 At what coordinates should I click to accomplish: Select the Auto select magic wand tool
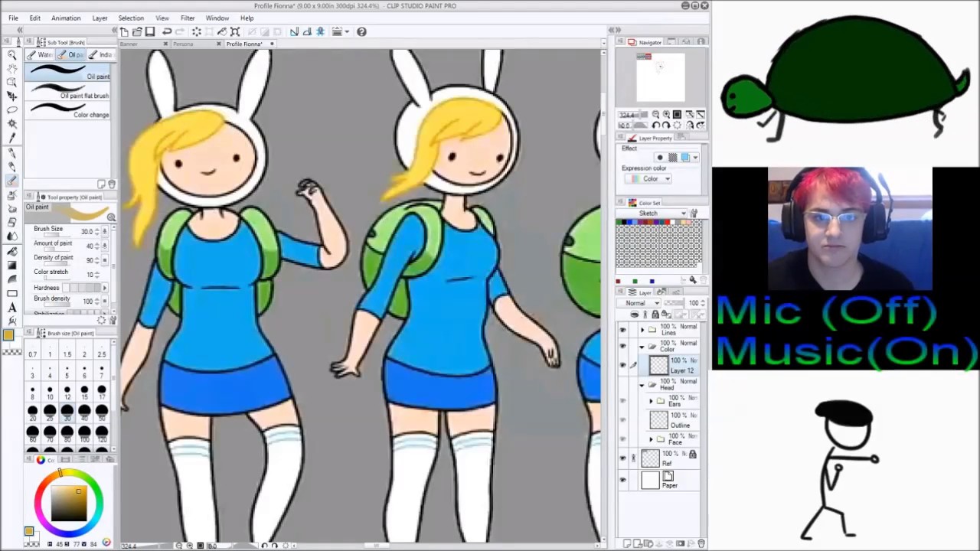coord(11,124)
